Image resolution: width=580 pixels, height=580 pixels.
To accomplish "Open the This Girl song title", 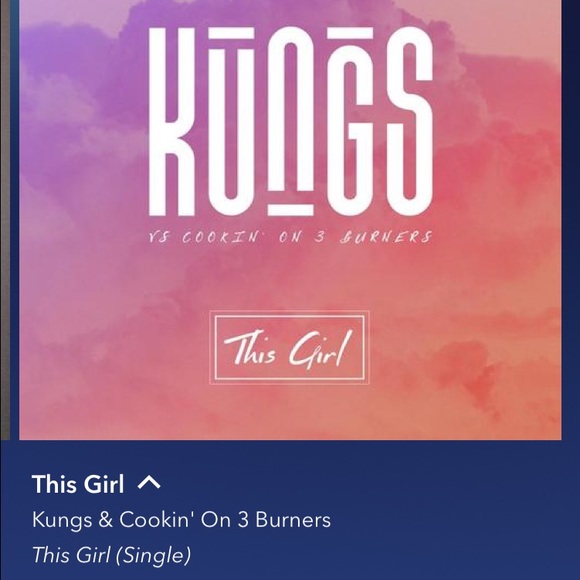I will pos(78,484).
